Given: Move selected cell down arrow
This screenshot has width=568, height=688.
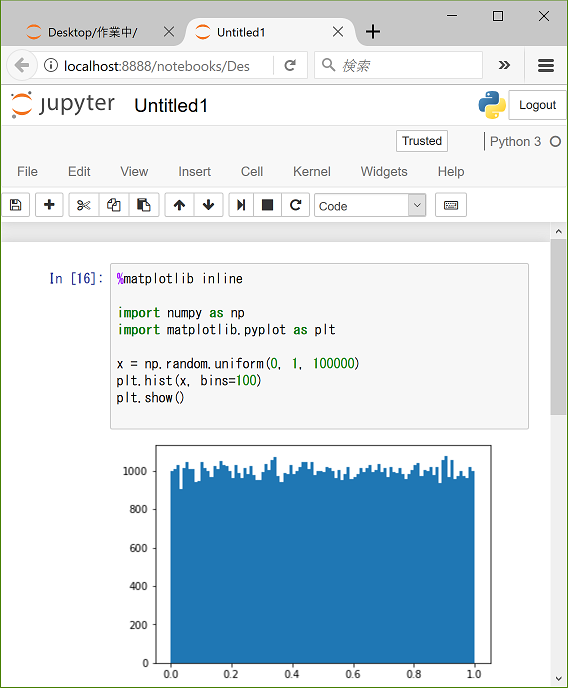Looking at the screenshot, I should pos(208,205).
